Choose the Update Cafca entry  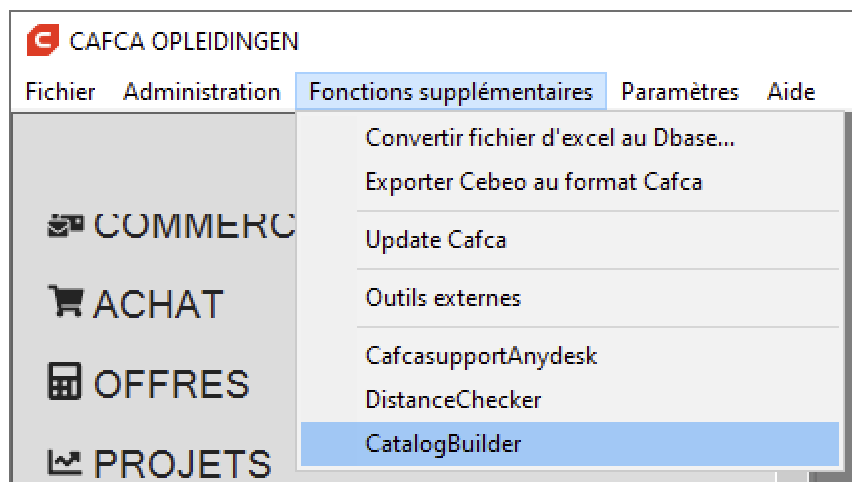570,240
